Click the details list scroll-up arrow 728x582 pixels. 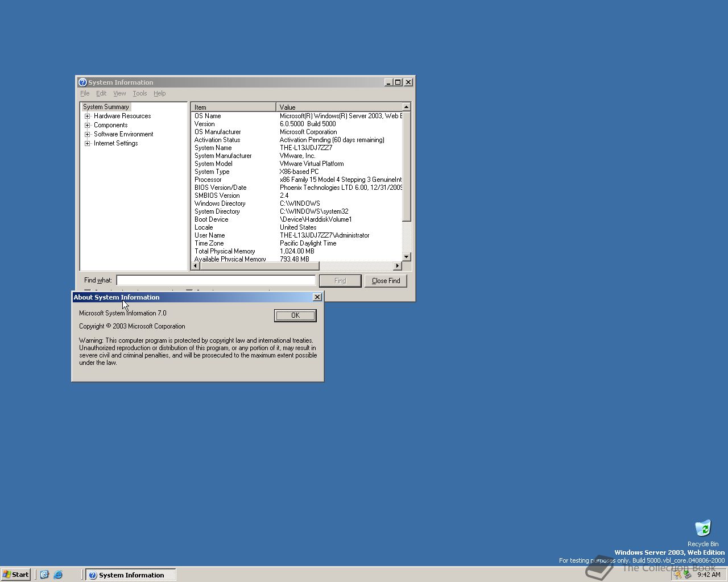click(x=407, y=107)
